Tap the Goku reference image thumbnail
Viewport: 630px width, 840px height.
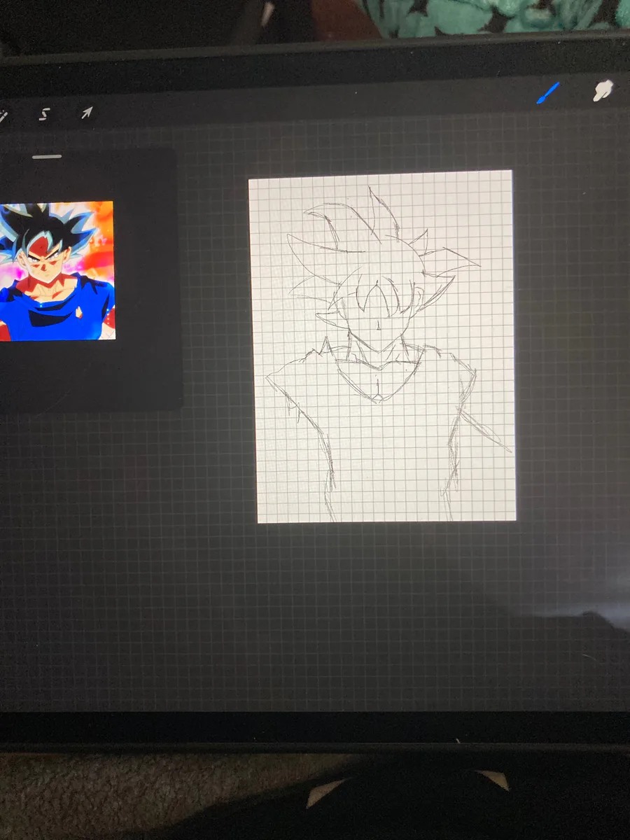(x=57, y=271)
